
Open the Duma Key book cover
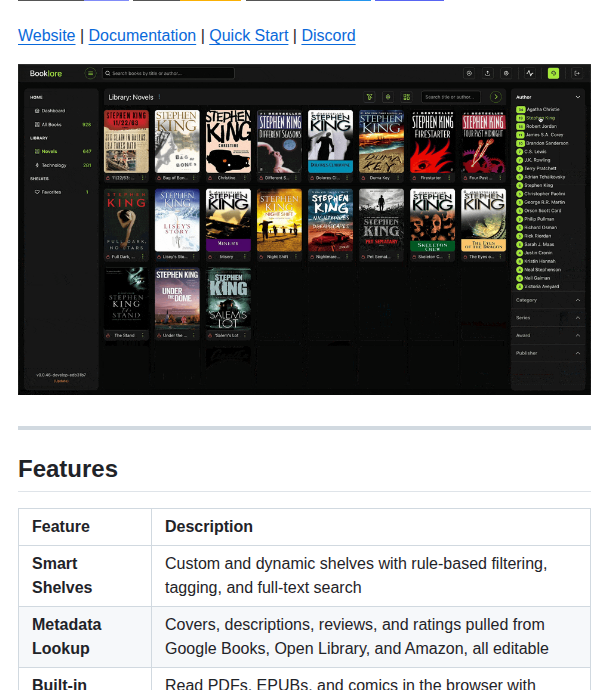pyautogui.click(x=382, y=141)
